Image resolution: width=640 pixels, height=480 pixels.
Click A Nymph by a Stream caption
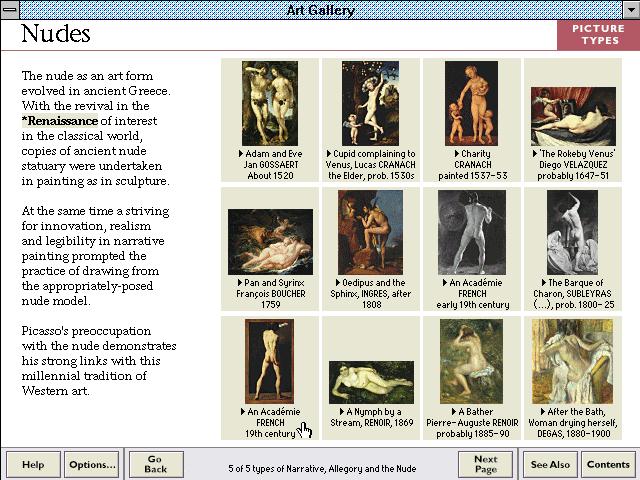coord(371,417)
